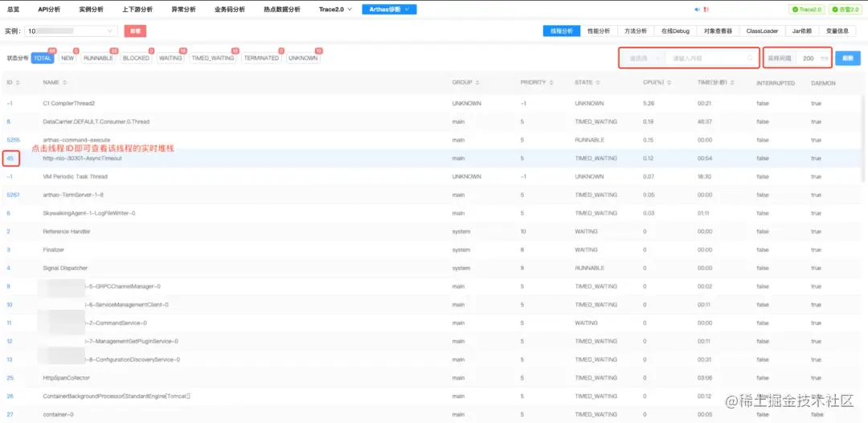The height and width of the screenshot is (423, 868).
Task: Filter threads by BLOCKED state
Action: (136, 58)
